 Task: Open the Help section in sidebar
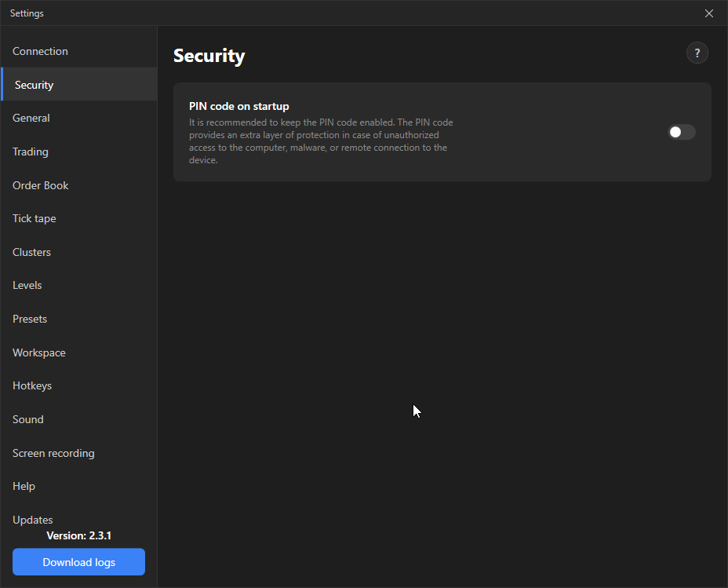point(79,486)
